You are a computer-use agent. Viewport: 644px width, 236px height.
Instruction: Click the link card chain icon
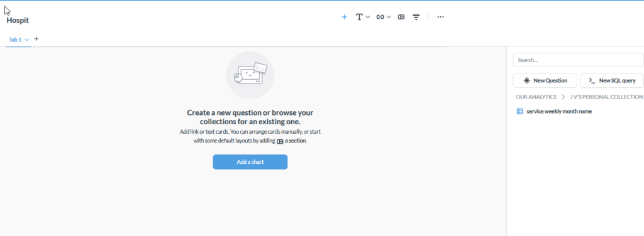pos(380,17)
